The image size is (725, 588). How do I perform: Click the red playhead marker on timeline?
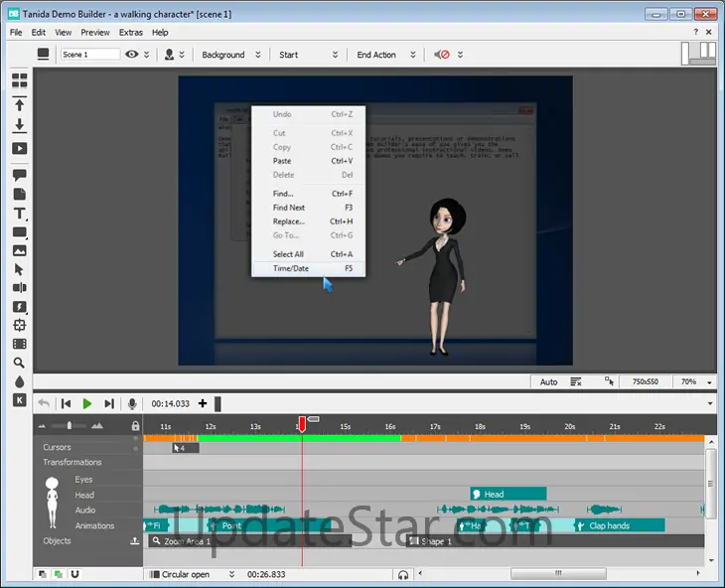point(302,425)
